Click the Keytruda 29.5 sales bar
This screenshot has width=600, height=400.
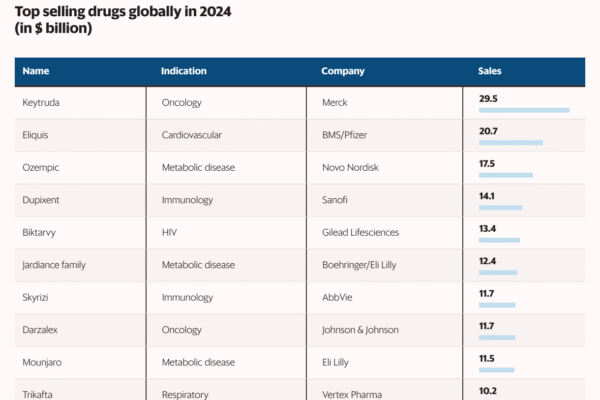pos(524,110)
